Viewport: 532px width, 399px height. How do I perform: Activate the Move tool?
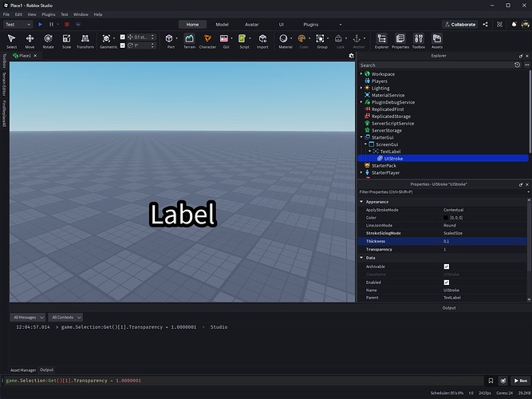[x=30, y=41]
